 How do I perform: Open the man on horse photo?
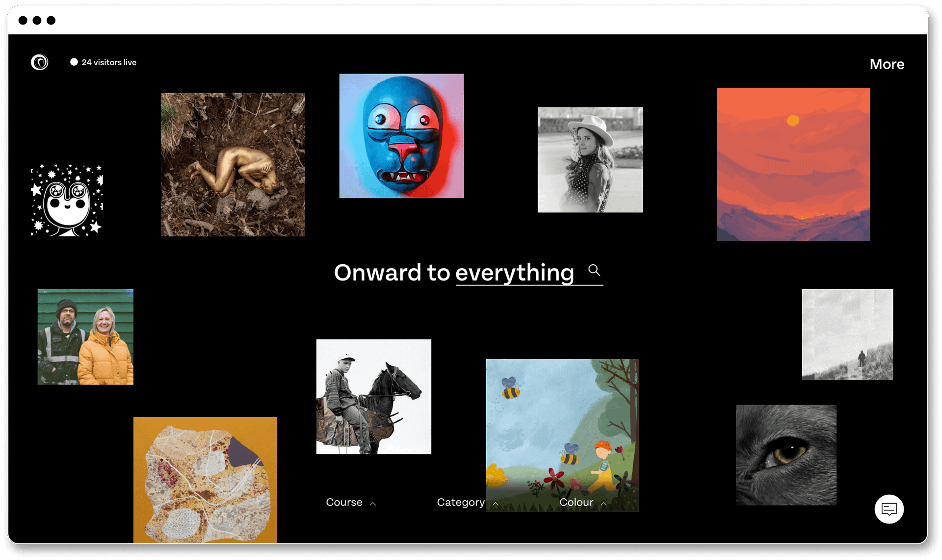(x=373, y=397)
